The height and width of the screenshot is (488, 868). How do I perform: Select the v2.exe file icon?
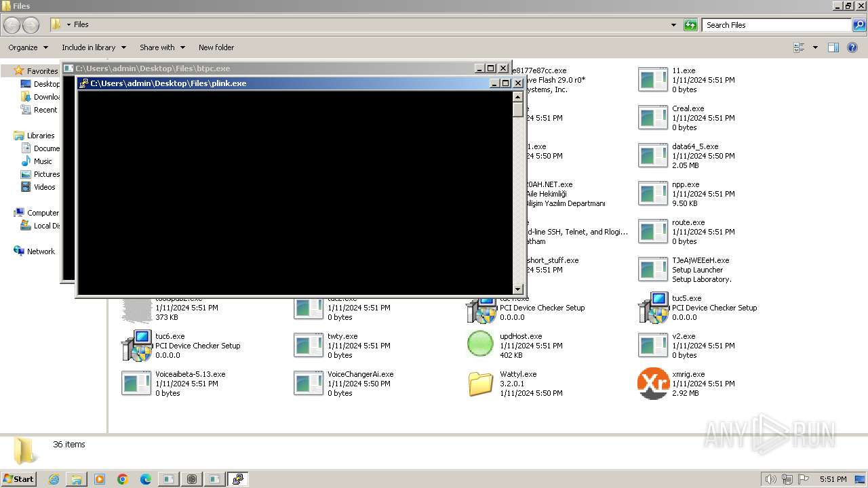(x=653, y=346)
